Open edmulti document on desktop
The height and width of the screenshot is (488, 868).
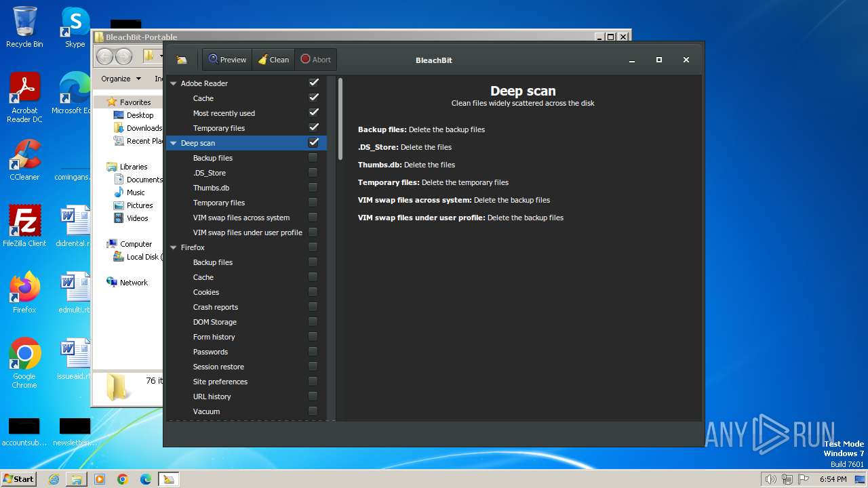pyautogui.click(x=75, y=293)
